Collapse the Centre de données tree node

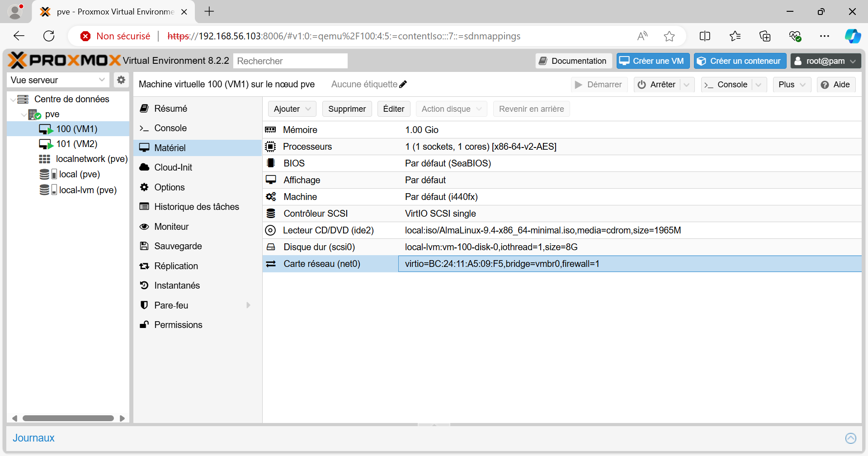click(x=12, y=100)
